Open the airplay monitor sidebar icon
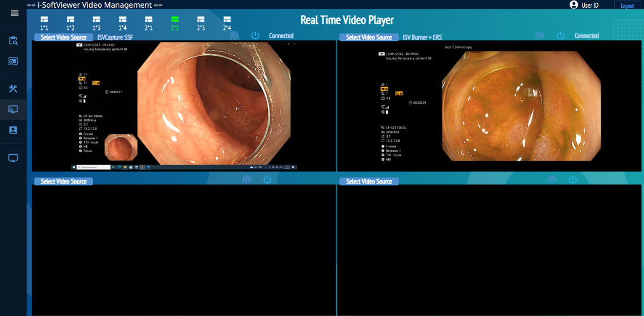644x316 pixels. coord(13,157)
